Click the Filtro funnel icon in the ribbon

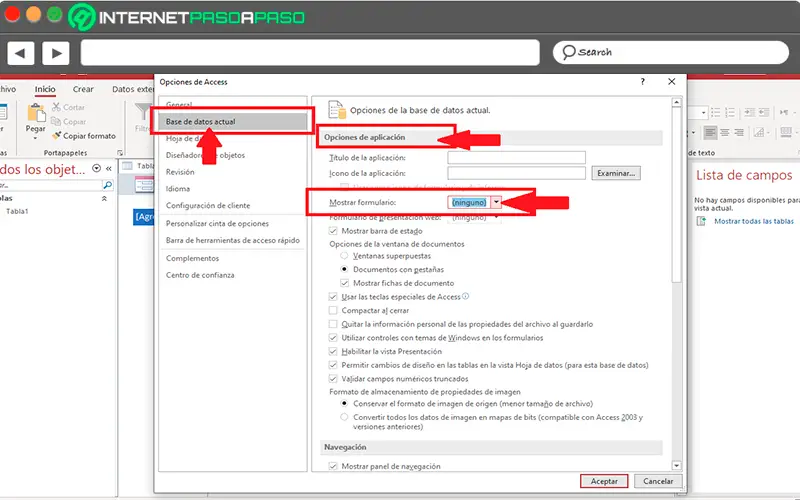tap(142, 111)
